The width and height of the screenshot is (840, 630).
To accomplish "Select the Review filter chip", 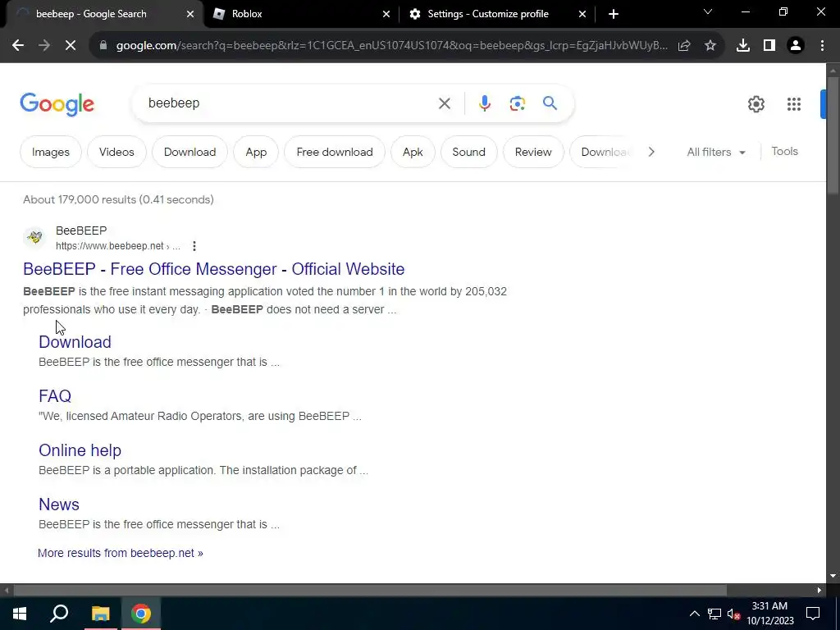I will point(533,152).
